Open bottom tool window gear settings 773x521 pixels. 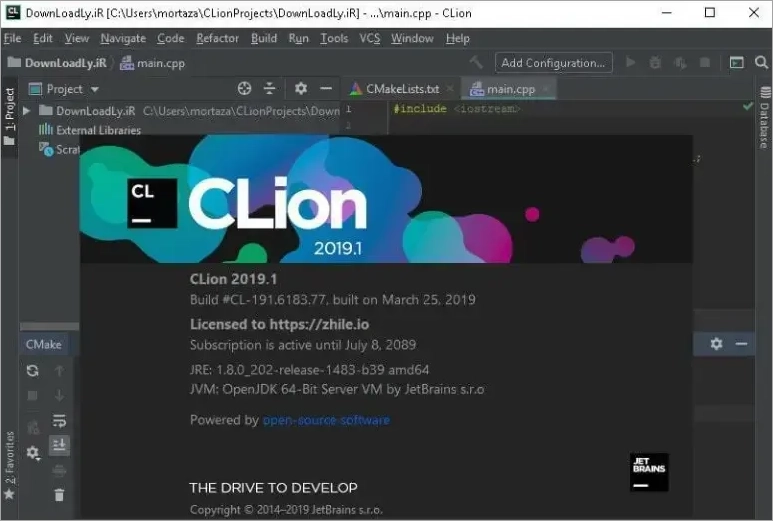tap(717, 344)
